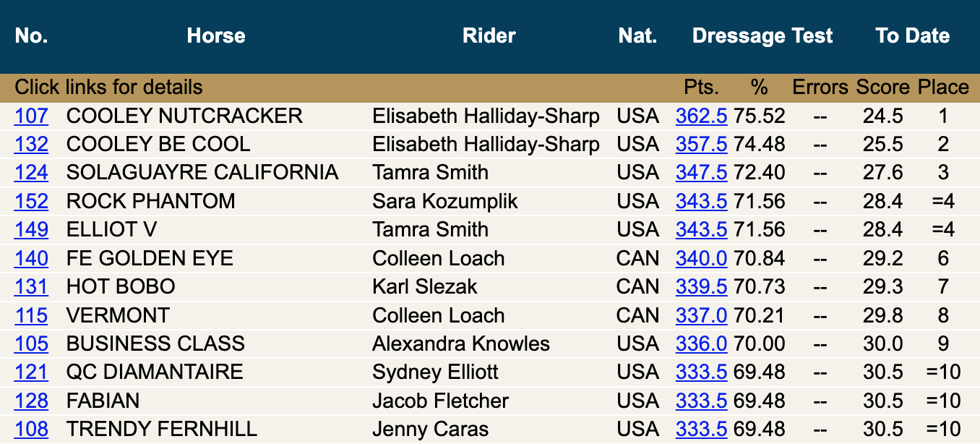The height and width of the screenshot is (444, 980).
Task: Open entry number 140 link
Action: tap(31, 258)
